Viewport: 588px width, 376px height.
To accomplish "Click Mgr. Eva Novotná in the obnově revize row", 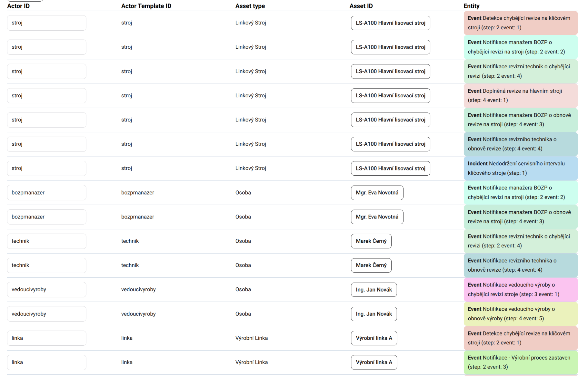I will point(377,217).
